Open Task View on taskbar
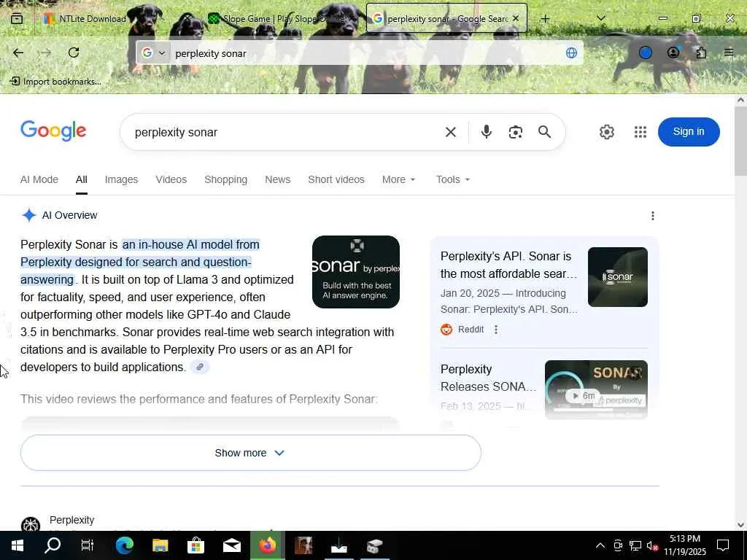 point(88,545)
